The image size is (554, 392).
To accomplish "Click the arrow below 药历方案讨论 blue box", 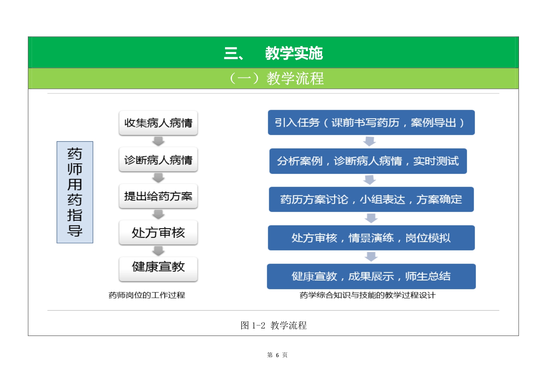I will [x=371, y=218].
